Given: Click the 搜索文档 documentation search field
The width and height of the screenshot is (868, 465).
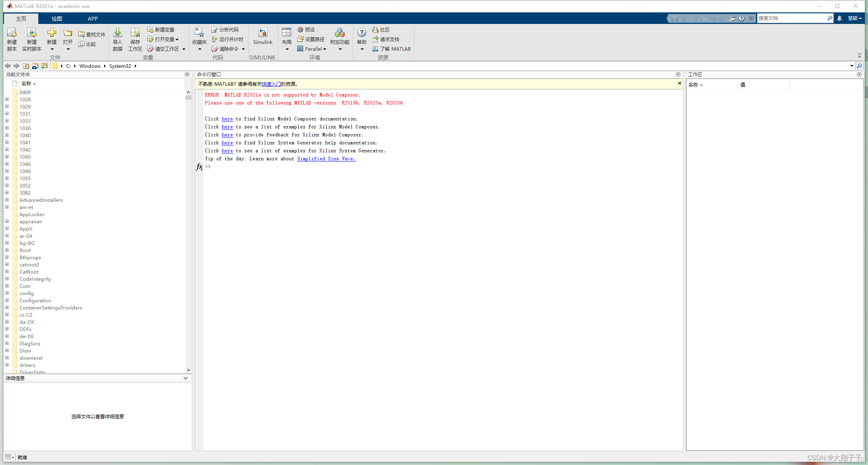Looking at the screenshot, I should click(794, 18).
